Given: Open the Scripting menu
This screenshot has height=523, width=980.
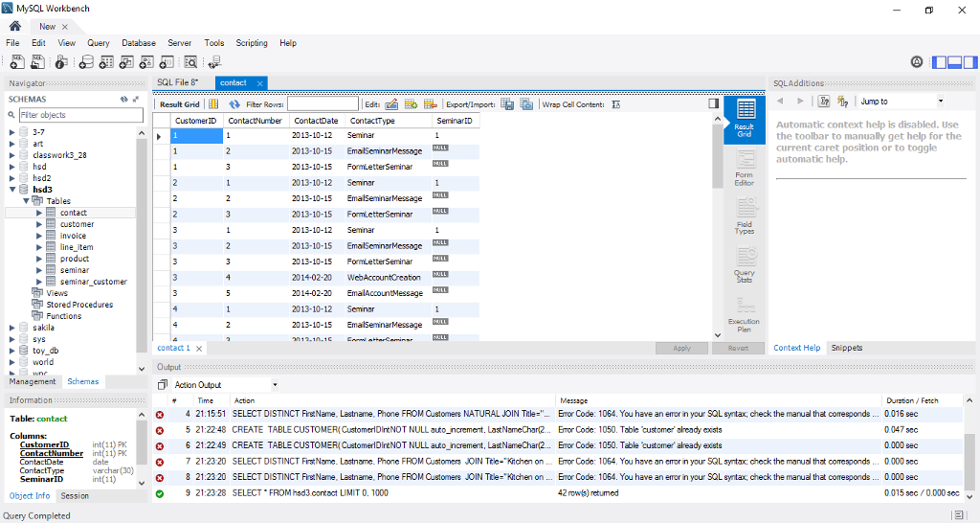Looking at the screenshot, I should [252, 42].
